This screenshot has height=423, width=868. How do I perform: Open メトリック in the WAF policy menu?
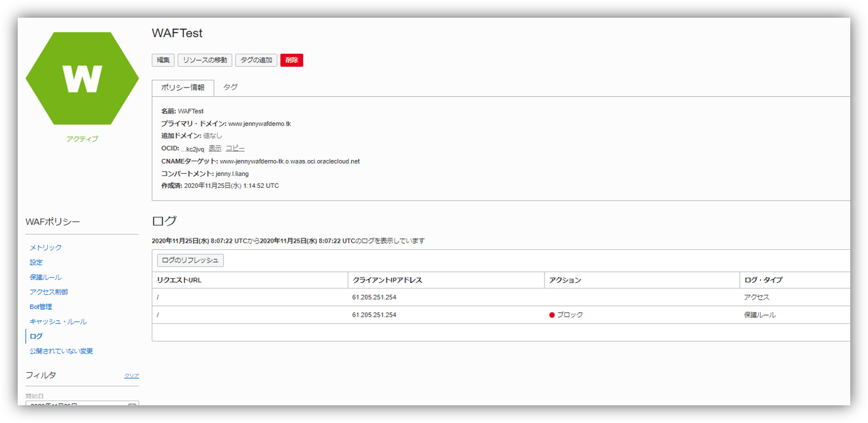(45, 248)
